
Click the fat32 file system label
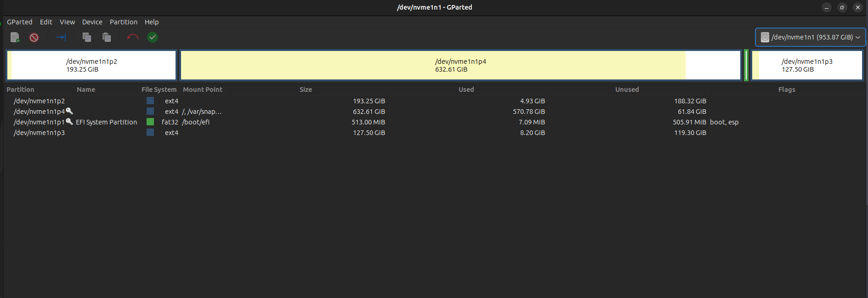tap(170, 122)
